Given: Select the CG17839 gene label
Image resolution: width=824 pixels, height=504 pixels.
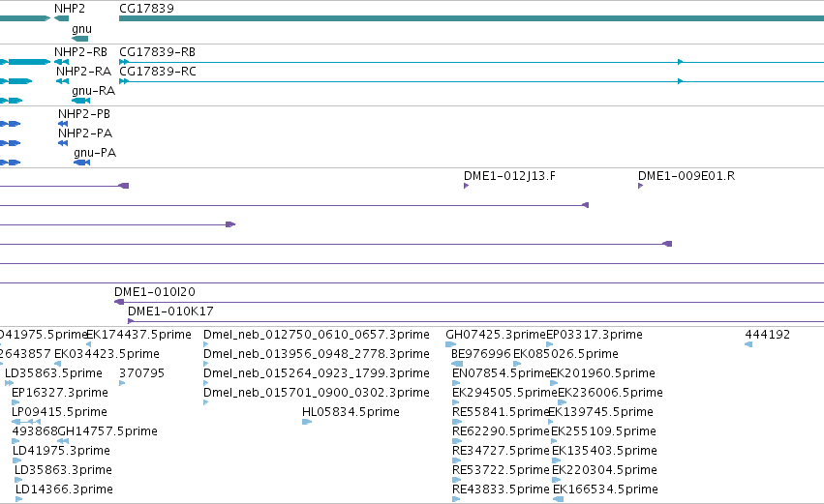Looking at the screenshot, I should (146, 9).
